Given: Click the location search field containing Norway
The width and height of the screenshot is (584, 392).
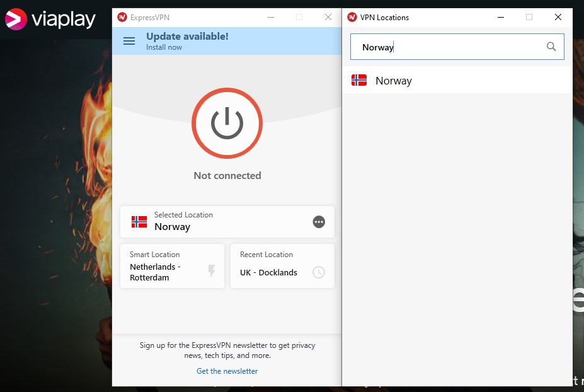Looking at the screenshot, I should pos(457,47).
